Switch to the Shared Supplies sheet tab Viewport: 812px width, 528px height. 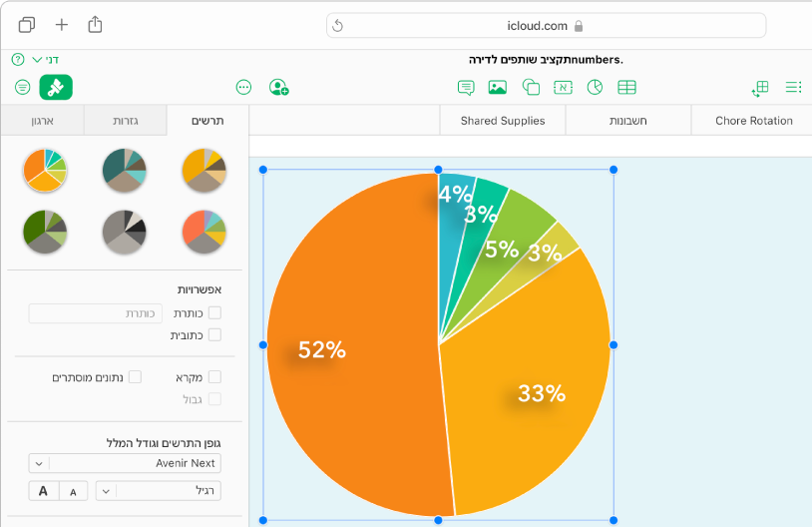[503, 121]
